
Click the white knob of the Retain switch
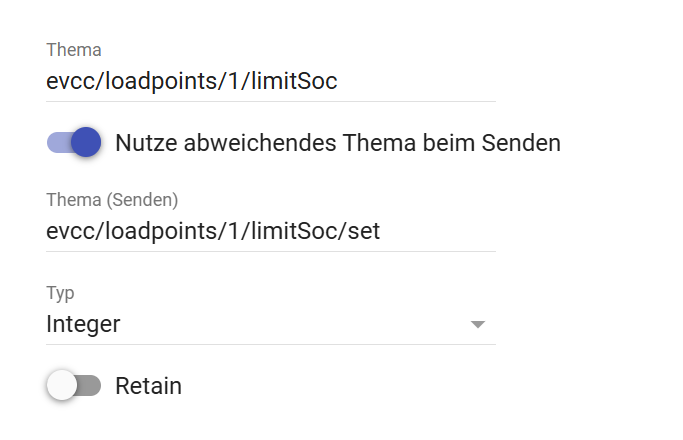coord(62,386)
